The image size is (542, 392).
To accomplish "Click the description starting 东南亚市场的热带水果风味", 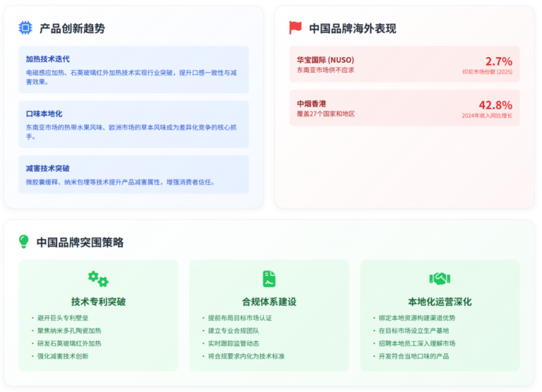I will click(131, 132).
